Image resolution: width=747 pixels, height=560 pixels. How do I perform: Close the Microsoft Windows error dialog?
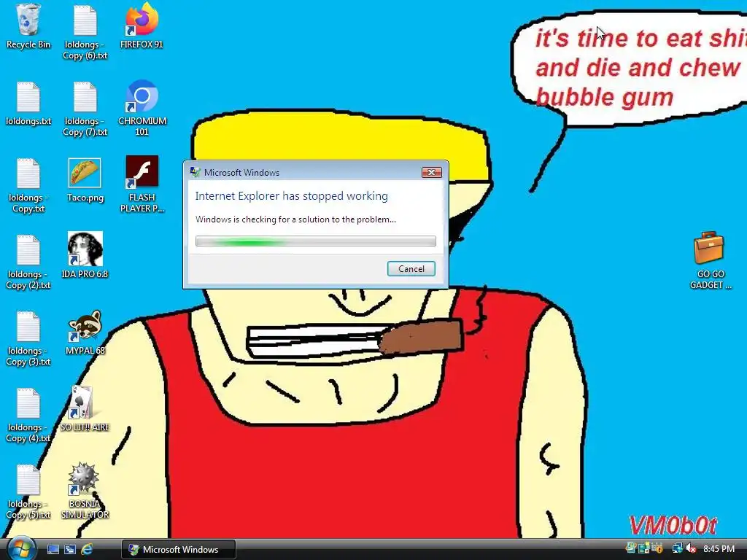click(x=432, y=172)
